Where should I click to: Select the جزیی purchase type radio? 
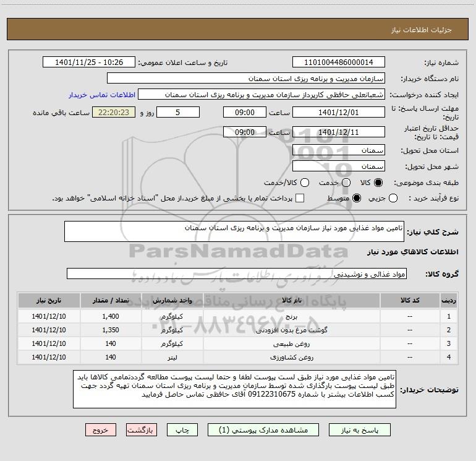click(393, 198)
